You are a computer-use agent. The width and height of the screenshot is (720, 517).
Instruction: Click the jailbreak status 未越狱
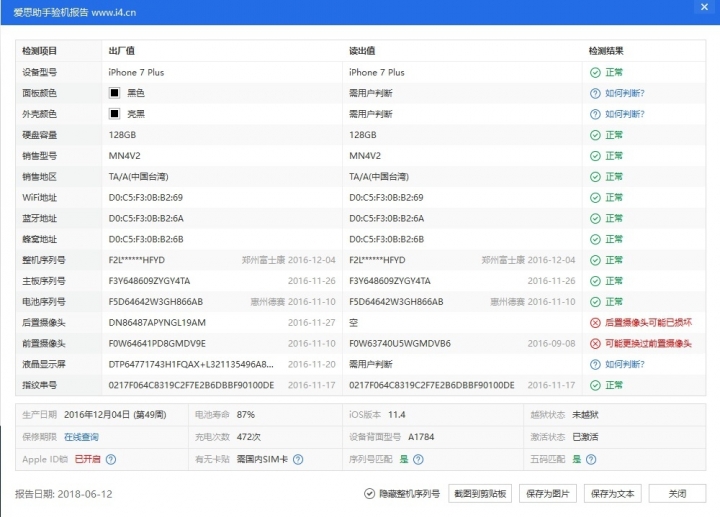tap(585, 415)
